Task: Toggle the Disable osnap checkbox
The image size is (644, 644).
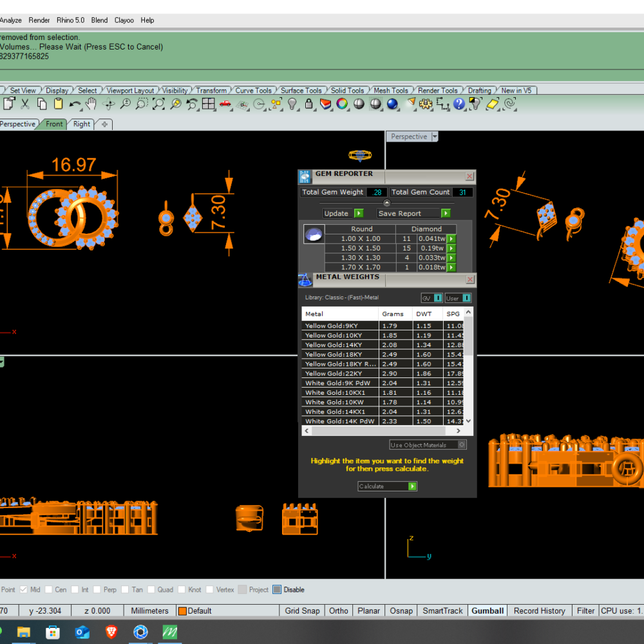Action: click(277, 589)
